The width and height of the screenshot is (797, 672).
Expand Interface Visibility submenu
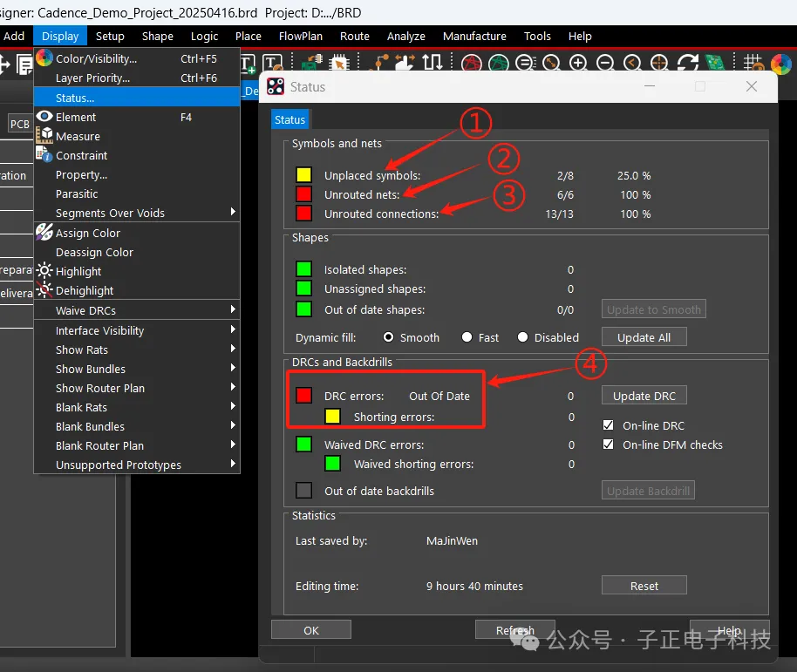point(137,330)
